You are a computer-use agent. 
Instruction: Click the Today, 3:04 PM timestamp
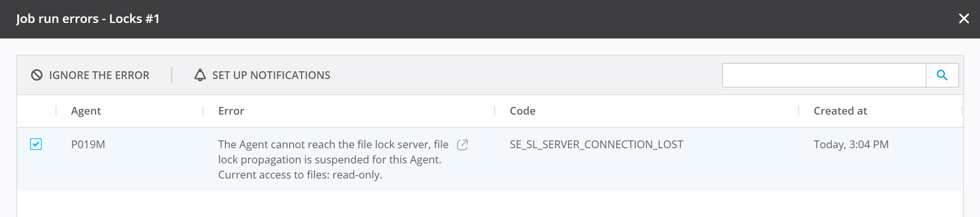(851, 145)
